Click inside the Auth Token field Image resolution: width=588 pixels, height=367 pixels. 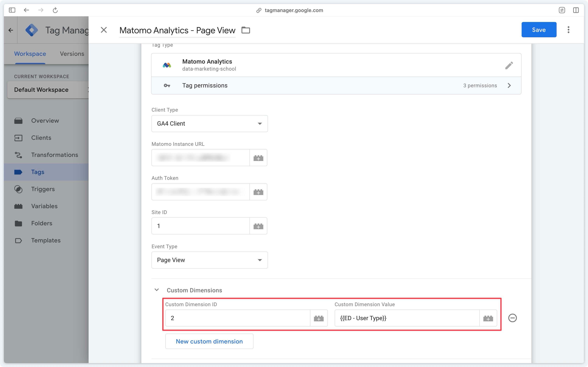click(x=200, y=192)
